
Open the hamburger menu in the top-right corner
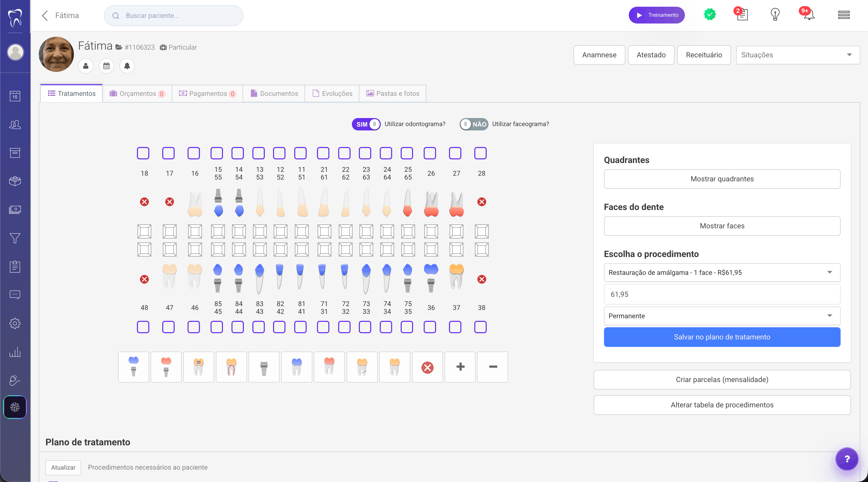pyautogui.click(x=844, y=15)
